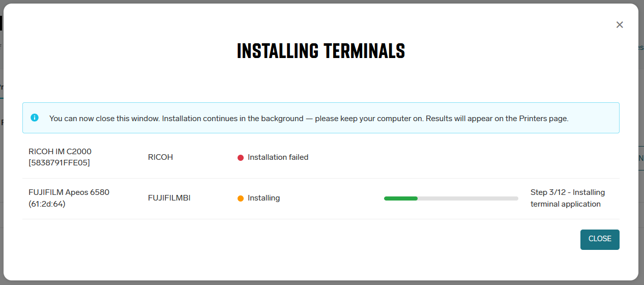This screenshot has height=285, width=644.
Task: Click the RICOH vendor label
Action: pyautogui.click(x=160, y=158)
